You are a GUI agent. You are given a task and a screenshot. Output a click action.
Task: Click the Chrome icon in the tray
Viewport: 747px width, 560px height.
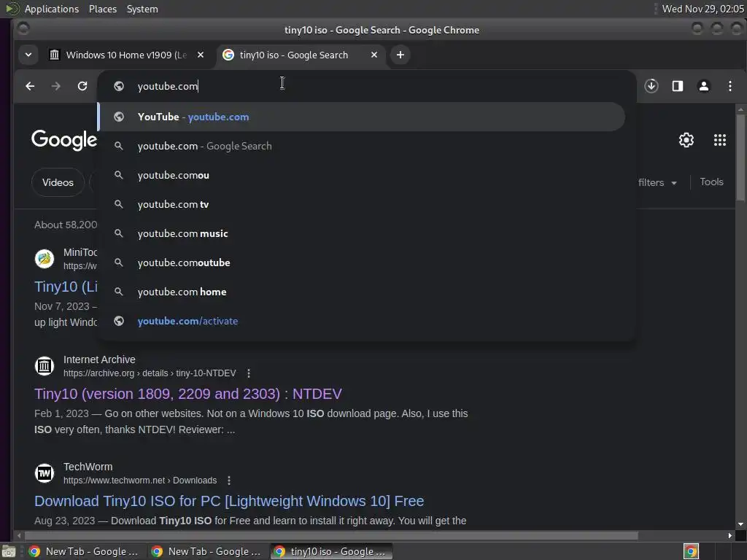pyautogui.click(x=691, y=551)
